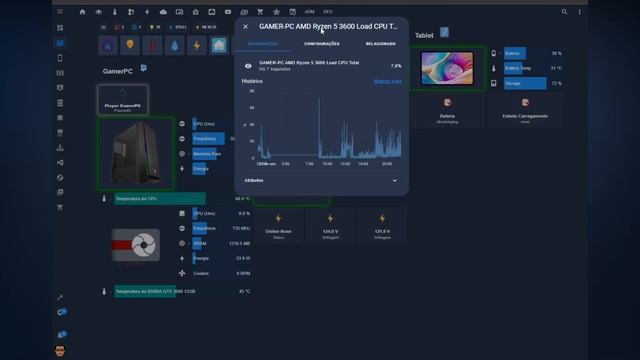Open the highlighted blue sidebar item
Screen dimensions: 640x360
pos(60,43)
